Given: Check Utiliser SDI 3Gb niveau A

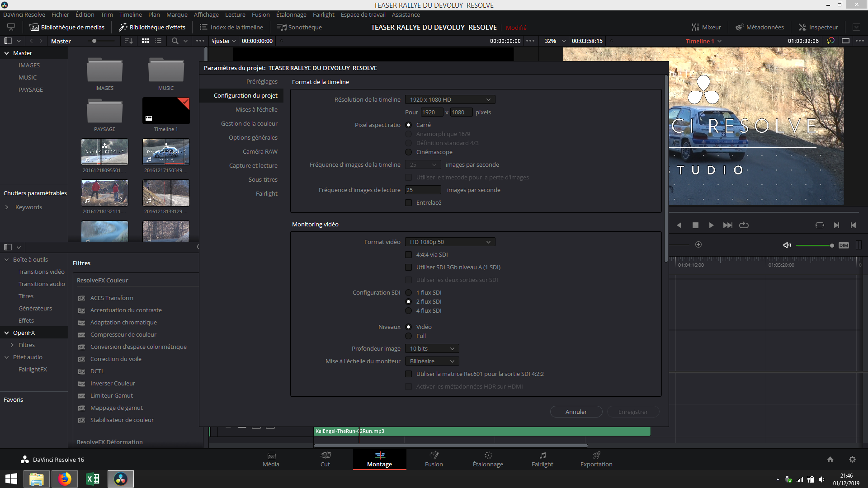Looking at the screenshot, I should pyautogui.click(x=409, y=267).
